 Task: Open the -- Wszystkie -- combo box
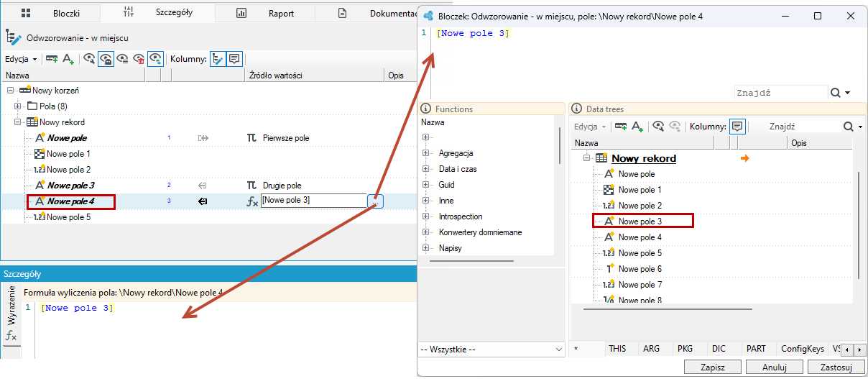point(491,350)
